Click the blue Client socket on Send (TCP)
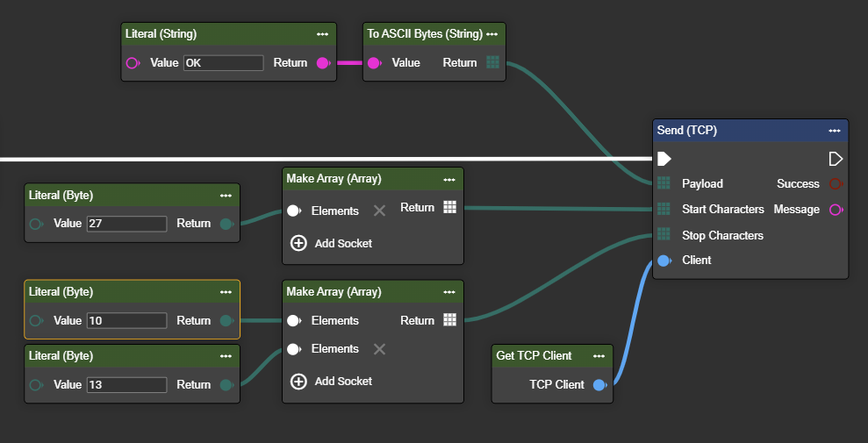This screenshot has width=868, height=443. click(664, 261)
